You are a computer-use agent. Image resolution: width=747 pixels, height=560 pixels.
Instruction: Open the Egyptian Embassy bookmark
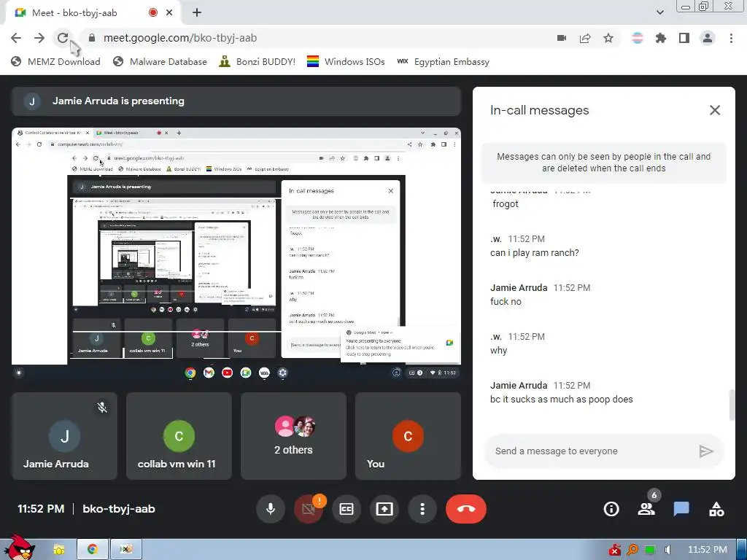pos(443,61)
